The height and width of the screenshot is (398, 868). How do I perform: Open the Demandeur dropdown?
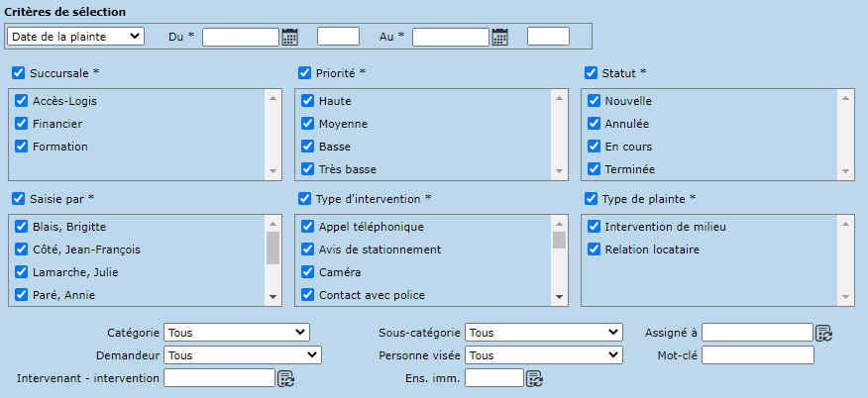click(243, 354)
